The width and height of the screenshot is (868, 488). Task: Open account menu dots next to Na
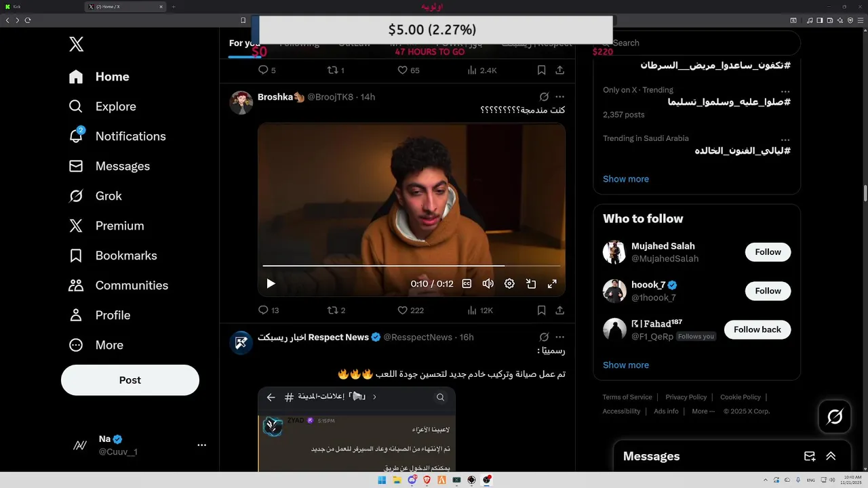click(201, 445)
